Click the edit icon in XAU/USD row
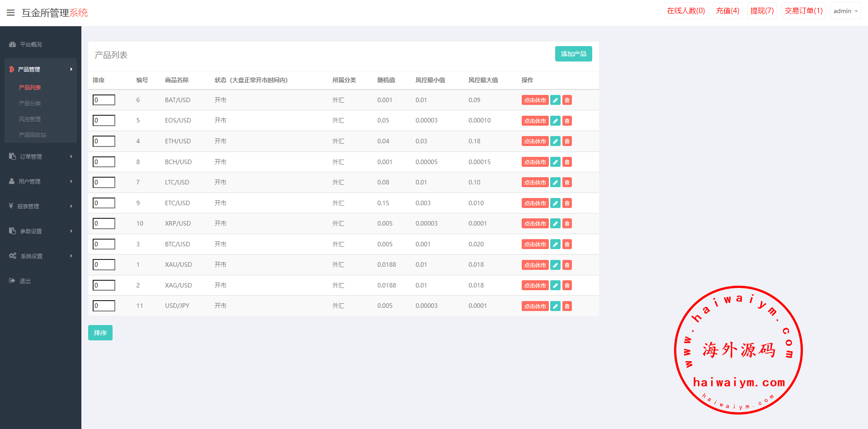Viewport: 868px width, 429px height. pos(555,265)
